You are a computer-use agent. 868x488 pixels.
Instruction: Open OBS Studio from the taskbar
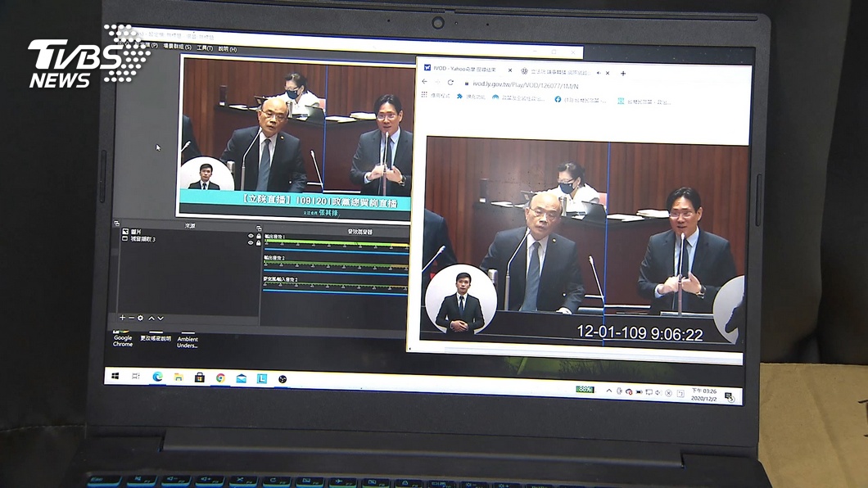coord(283,378)
